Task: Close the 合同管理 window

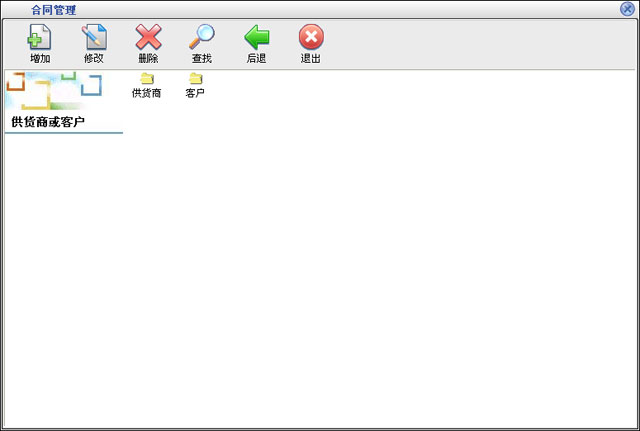Action: point(627,9)
